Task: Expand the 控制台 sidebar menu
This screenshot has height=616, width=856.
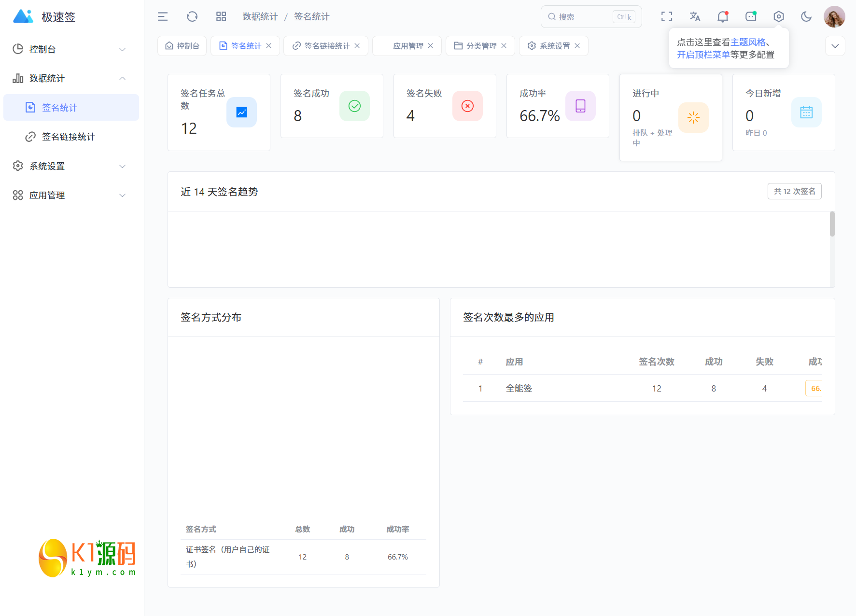Action: (x=71, y=49)
